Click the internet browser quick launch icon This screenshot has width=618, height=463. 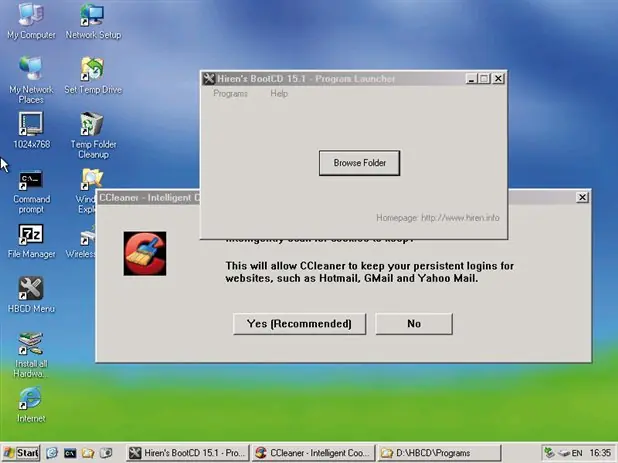[x=52, y=453]
